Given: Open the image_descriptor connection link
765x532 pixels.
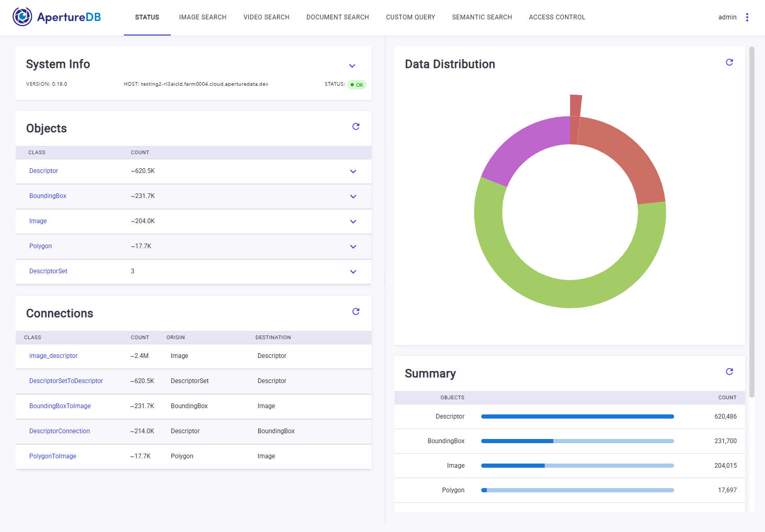Looking at the screenshot, I should 53,356.
